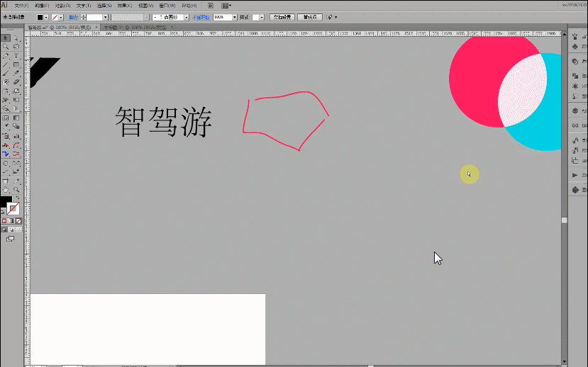
Task: Enable Draw Inside mode
Action: tap(18, 230)
